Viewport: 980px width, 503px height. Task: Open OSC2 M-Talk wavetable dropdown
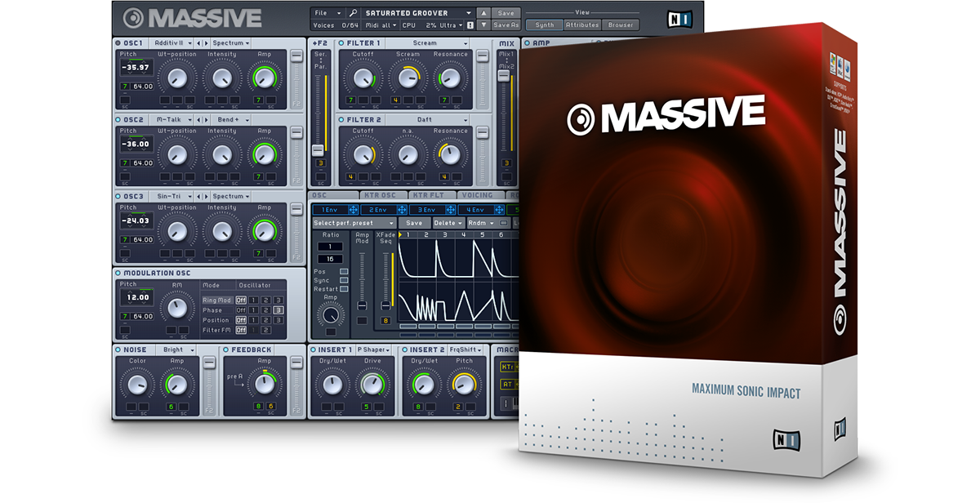[172, 119]
